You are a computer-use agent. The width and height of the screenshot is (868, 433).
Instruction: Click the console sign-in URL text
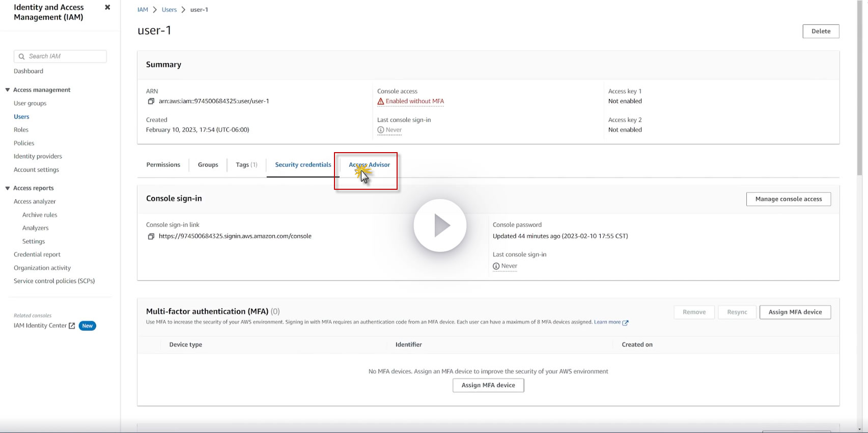(x=235, y=236)
